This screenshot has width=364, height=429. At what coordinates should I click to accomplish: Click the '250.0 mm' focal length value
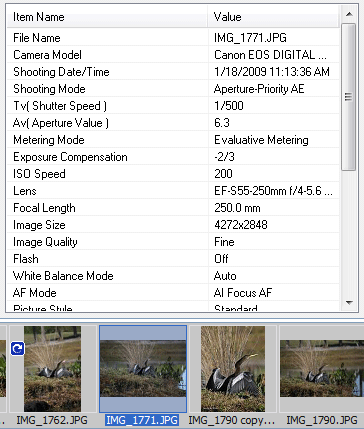pos(237,208)
